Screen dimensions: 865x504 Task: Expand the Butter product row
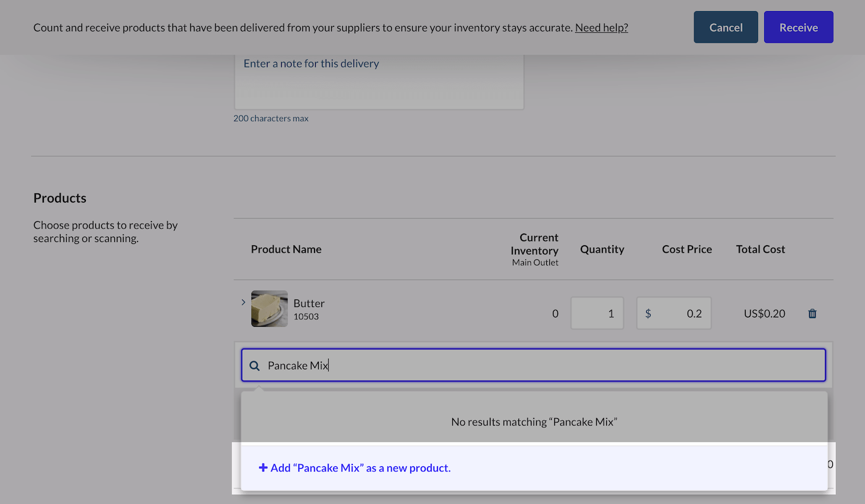243,302
